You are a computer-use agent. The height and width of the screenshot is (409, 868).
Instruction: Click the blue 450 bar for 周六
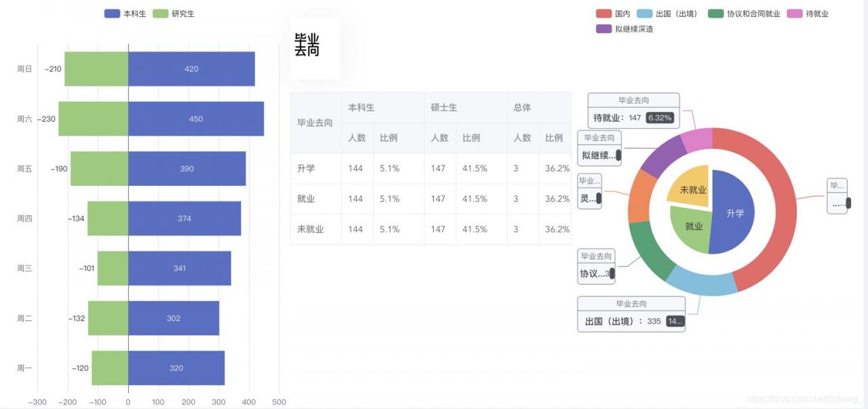click(196, 119)
